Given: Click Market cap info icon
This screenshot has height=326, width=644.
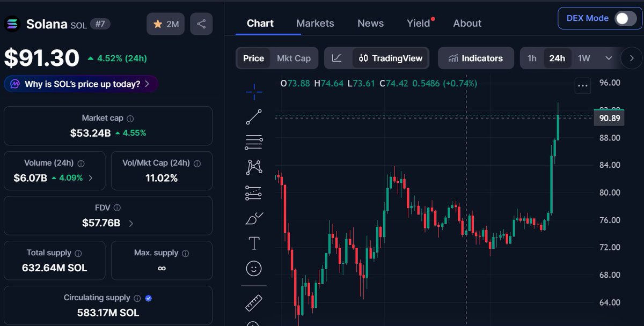Looking at the screenshot, I should tap(130, 118).
